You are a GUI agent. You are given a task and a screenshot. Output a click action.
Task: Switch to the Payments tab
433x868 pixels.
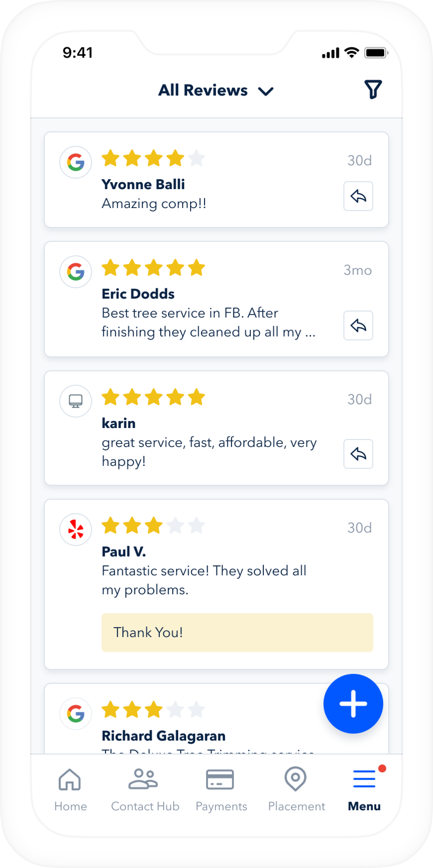pos(221,789)
